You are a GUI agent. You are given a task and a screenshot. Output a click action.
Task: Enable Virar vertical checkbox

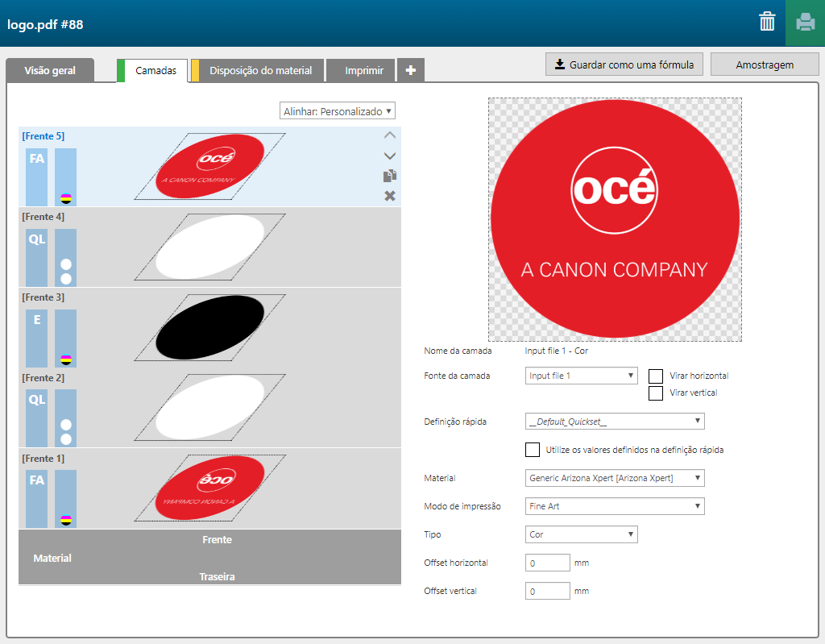[656, 393]
